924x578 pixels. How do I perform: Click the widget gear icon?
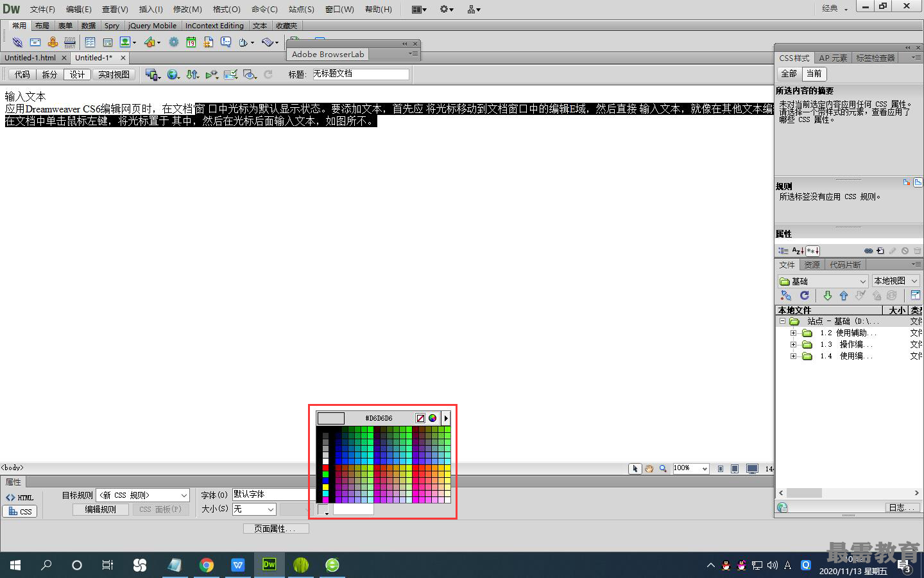pos(173,42)
